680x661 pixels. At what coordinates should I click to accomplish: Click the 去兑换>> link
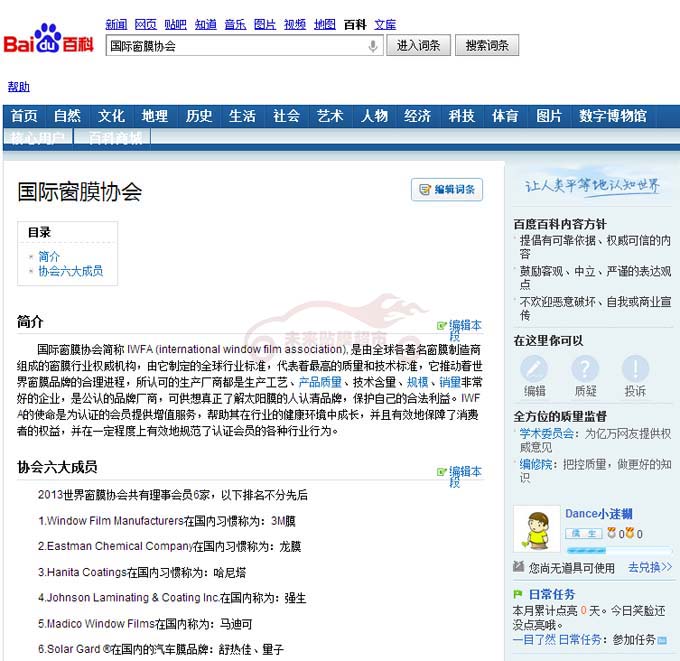[x=650, y=567]
